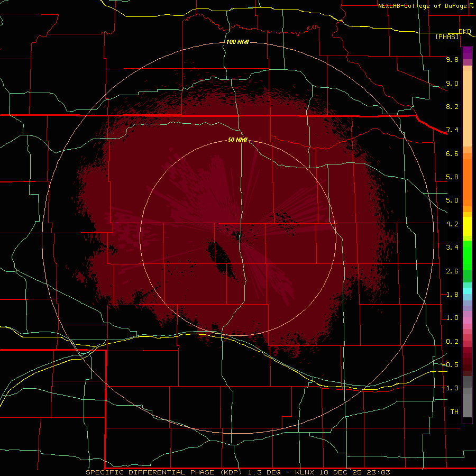The width and height of the screenshot is (476, 476).
Task: Select the 50 NMI range ring label
Action: click(237, 140)
